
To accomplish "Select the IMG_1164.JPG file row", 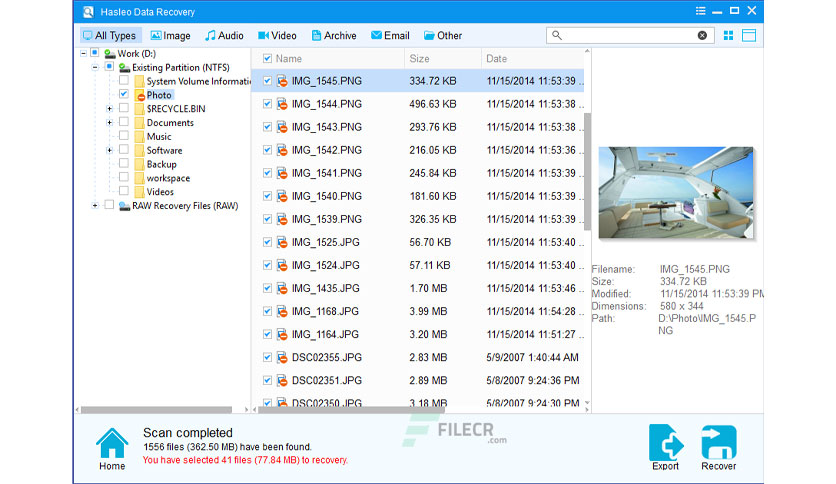I will click(417, 335).
